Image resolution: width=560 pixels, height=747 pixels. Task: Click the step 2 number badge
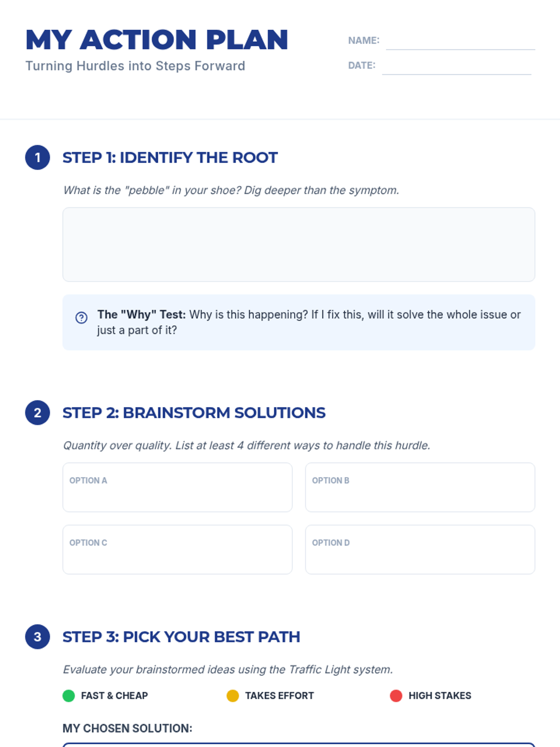click(x=37, y=413)
